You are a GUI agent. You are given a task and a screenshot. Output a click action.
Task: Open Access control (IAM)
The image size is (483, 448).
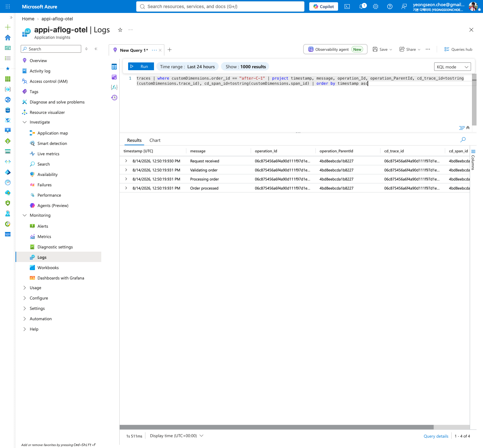click(49, 82)
